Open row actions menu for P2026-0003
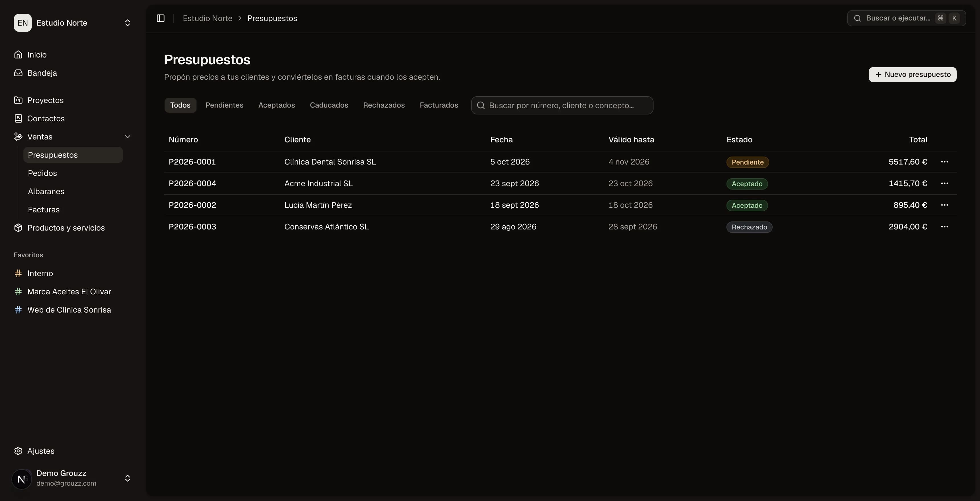This screenshot has width=980, height=501. [x=944, y=227]
